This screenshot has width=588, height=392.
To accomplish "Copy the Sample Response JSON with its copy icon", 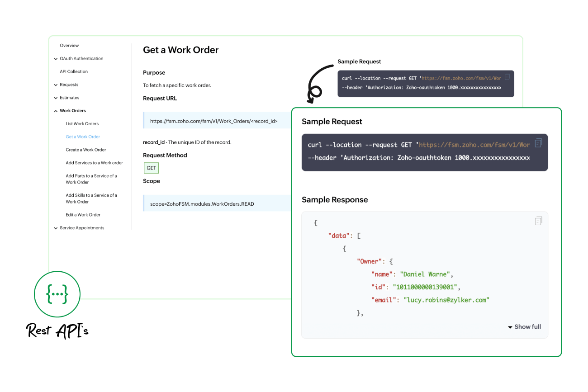I will [x=538, y=221].
